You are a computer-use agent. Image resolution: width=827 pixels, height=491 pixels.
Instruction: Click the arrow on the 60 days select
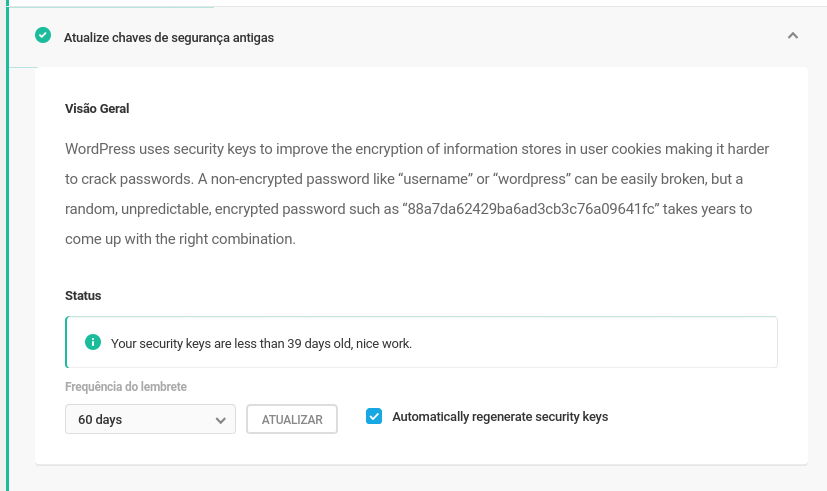(x=220, y=420)
